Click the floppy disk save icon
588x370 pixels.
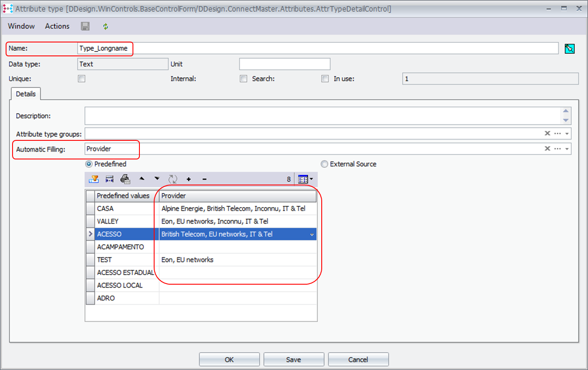click(85, 26)
